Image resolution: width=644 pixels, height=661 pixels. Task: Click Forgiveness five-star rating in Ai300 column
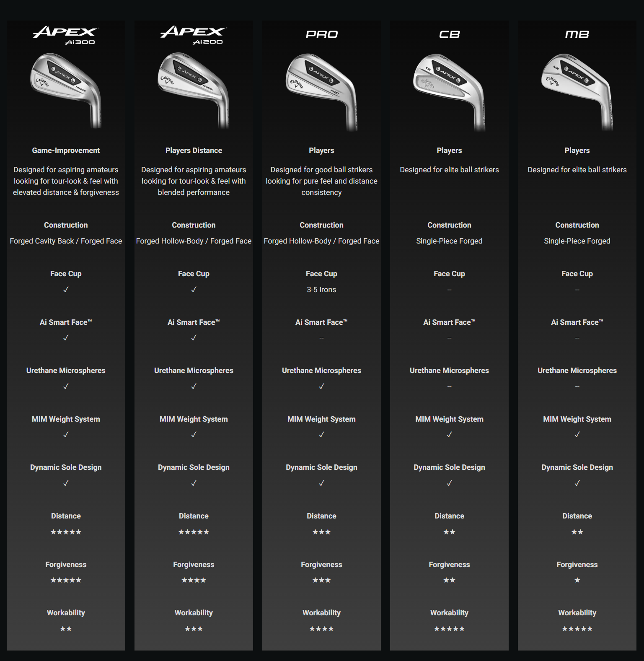[66, 580]
